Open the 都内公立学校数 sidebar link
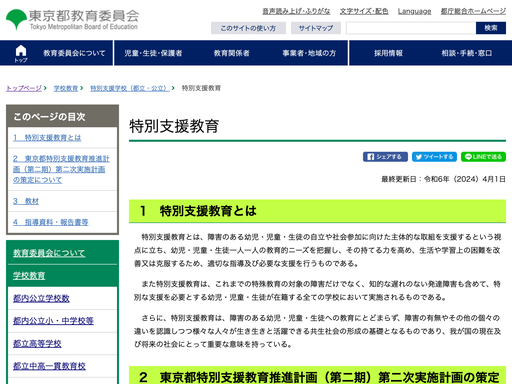This screenshot has height=384, width=512. (x=41, y=298)
